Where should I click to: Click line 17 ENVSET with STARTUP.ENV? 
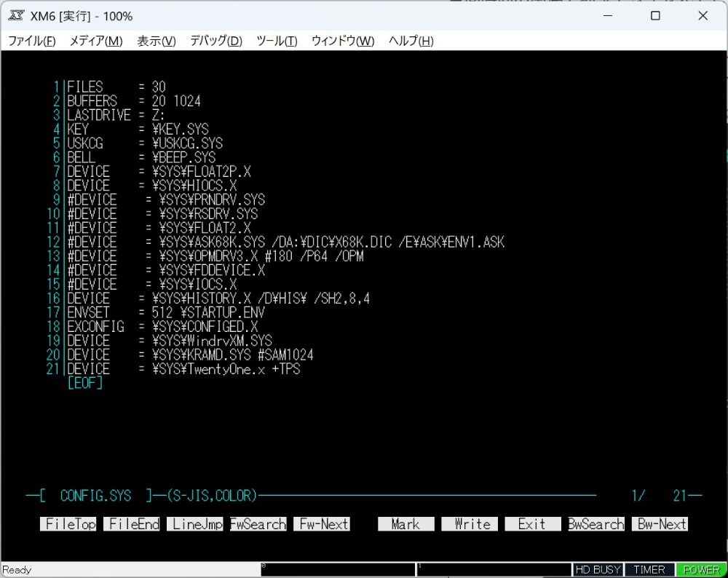click(x=166, y=312)
